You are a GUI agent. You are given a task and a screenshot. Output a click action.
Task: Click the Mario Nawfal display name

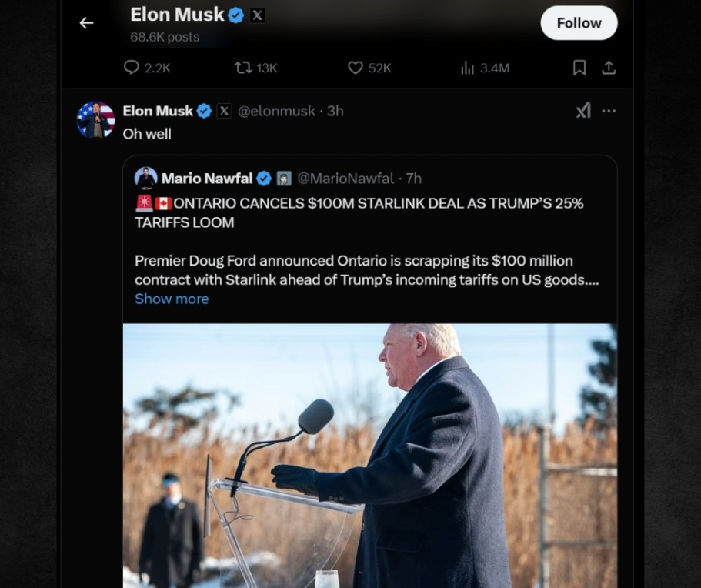(206, 179)
